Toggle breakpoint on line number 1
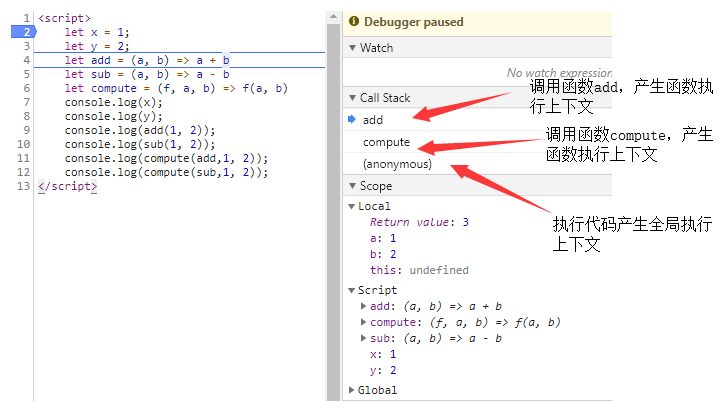This screenshot has width=723, height=417. 27,18
